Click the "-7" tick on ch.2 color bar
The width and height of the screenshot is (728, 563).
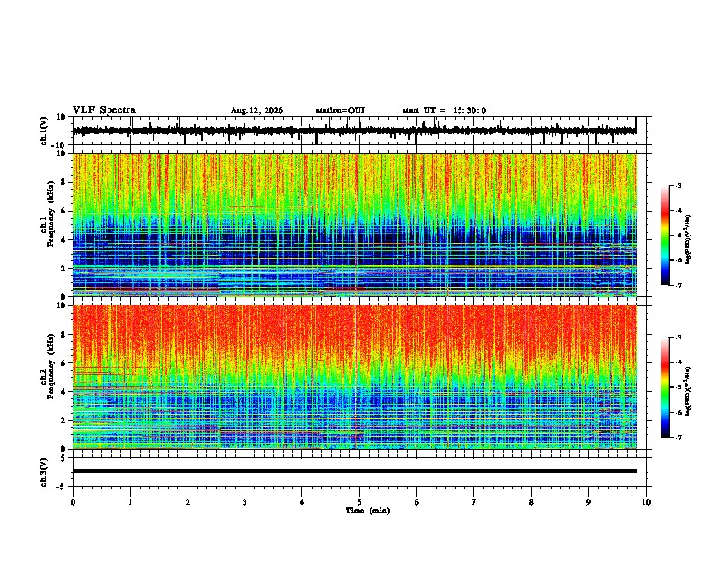(677, 438)
